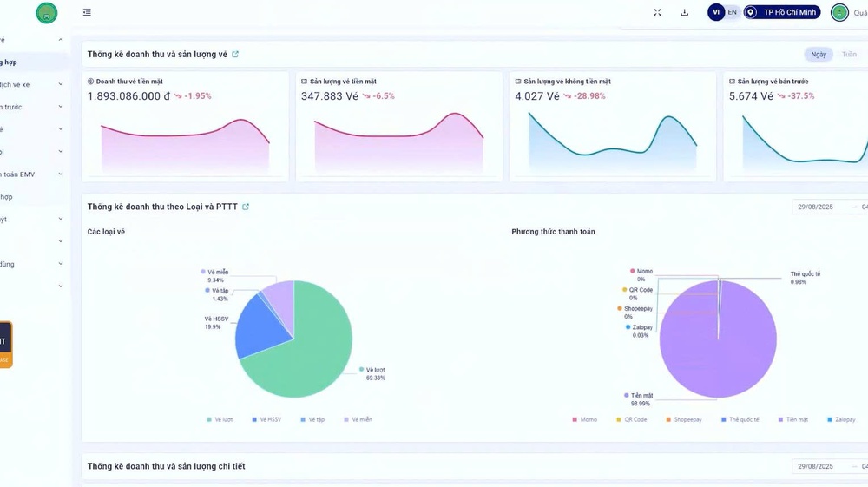This screenshot has width=868, height=487.
Task: Click the coin icon of 'Doanh thu vé tiền mặt'
Action: (x=91, y=82)
